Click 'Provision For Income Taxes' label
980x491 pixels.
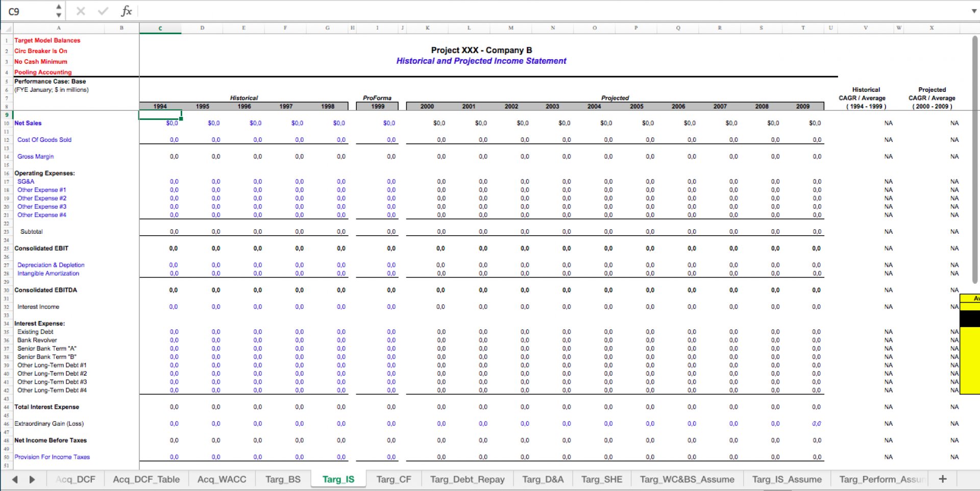[52, 457]
